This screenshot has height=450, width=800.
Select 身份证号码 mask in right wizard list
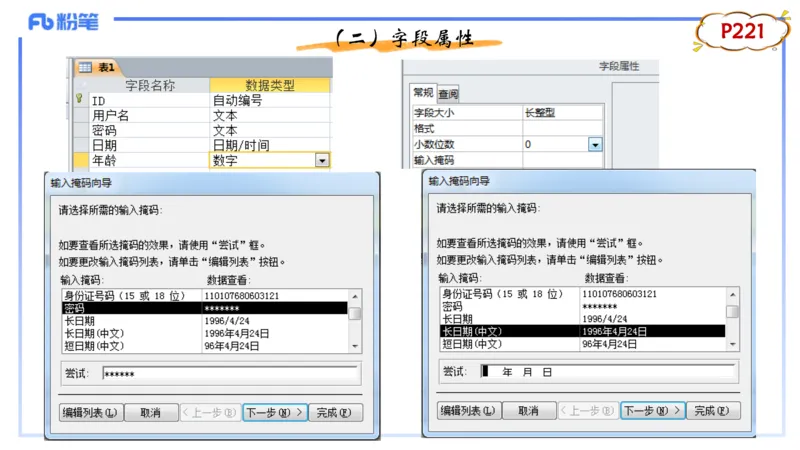click(583, 294)
